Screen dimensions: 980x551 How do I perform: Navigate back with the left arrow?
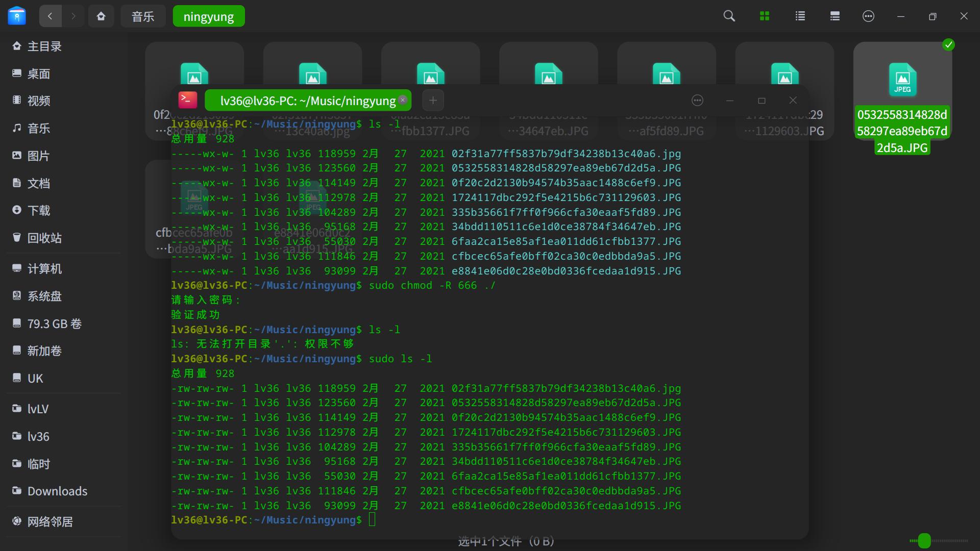[x=50, y=16]
